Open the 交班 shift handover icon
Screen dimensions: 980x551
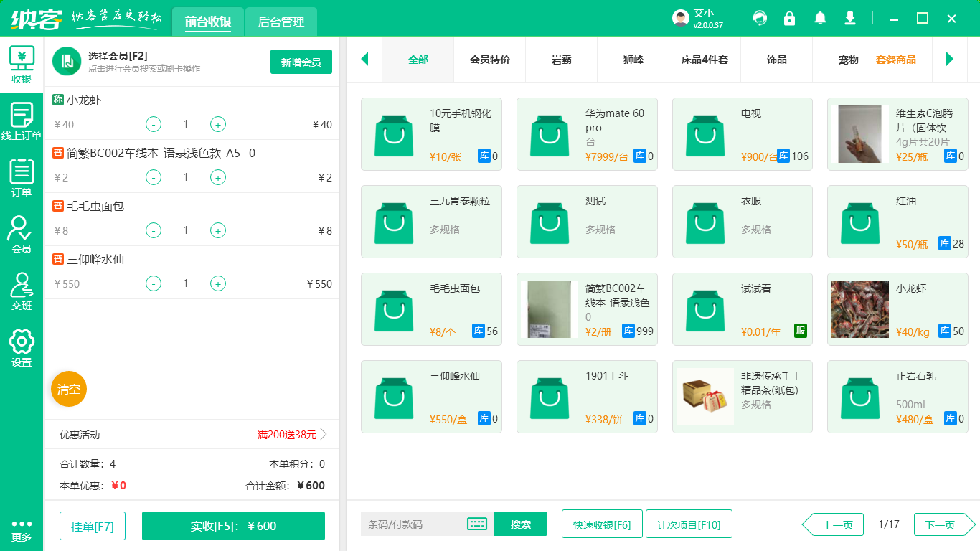coord(22,291)
